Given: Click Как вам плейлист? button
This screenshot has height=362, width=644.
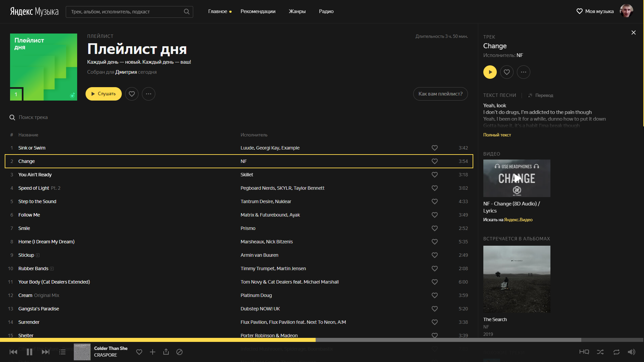Looking at the screenshot, I should pyautogui.click(x=440, y=94).
